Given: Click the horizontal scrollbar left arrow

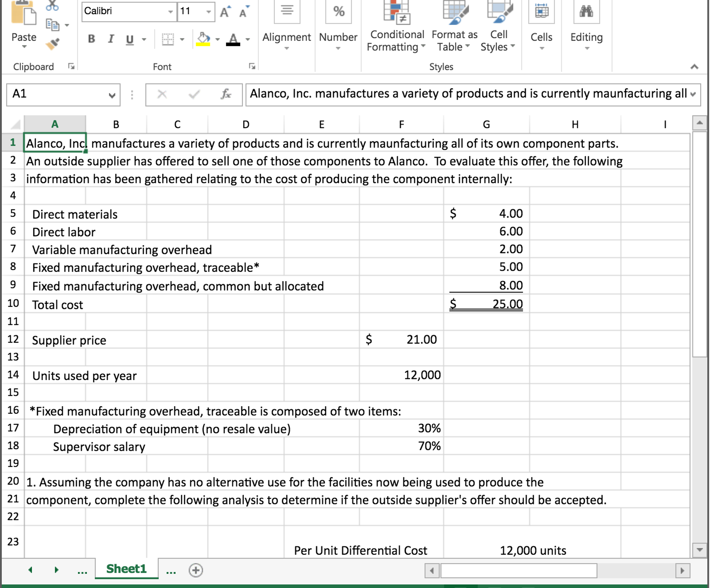Looking at the screenshot, I should [x=432, y=571].
